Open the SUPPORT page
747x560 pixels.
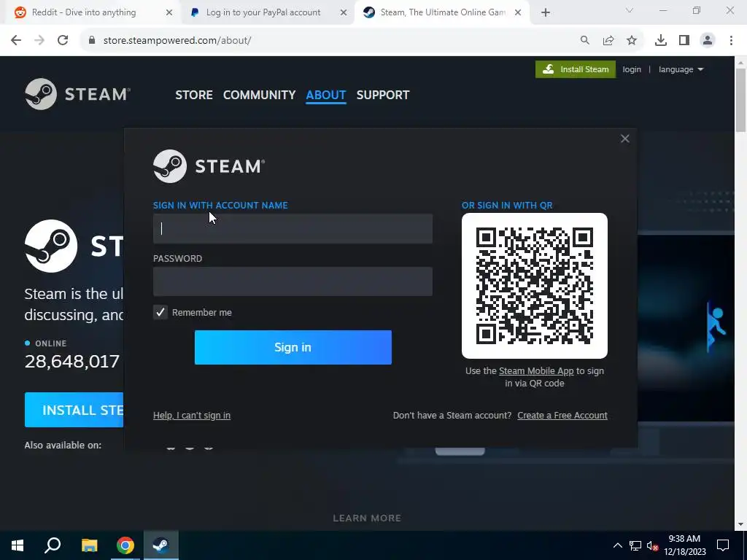pos(383,95)
